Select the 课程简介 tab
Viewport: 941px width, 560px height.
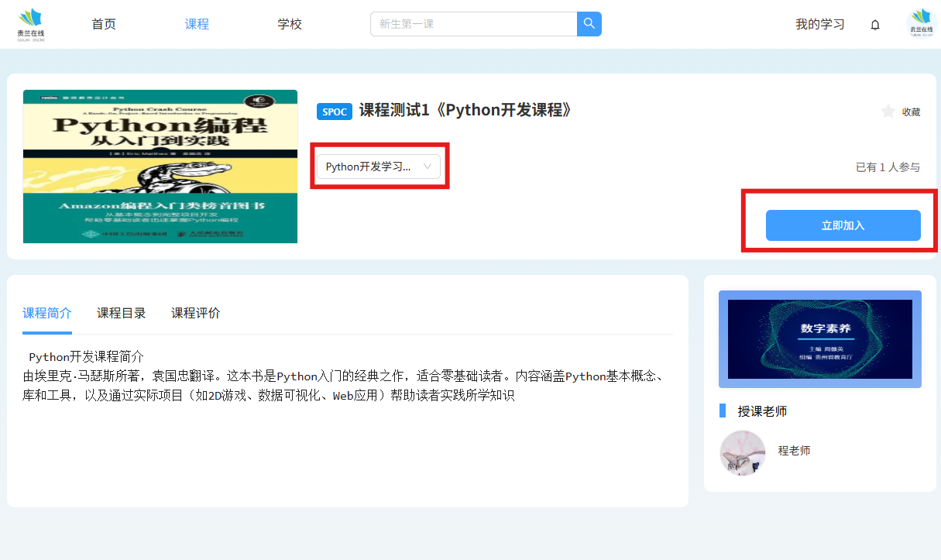pos(47,313)
